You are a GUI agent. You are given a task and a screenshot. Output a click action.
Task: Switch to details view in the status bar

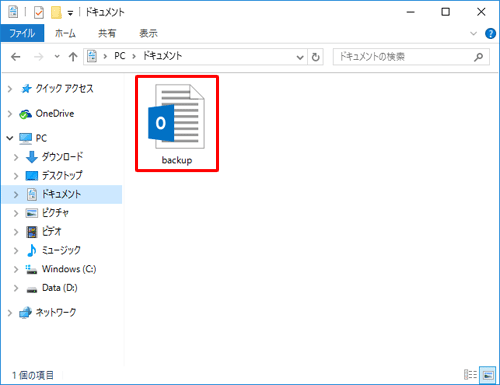tap(470, 375)
